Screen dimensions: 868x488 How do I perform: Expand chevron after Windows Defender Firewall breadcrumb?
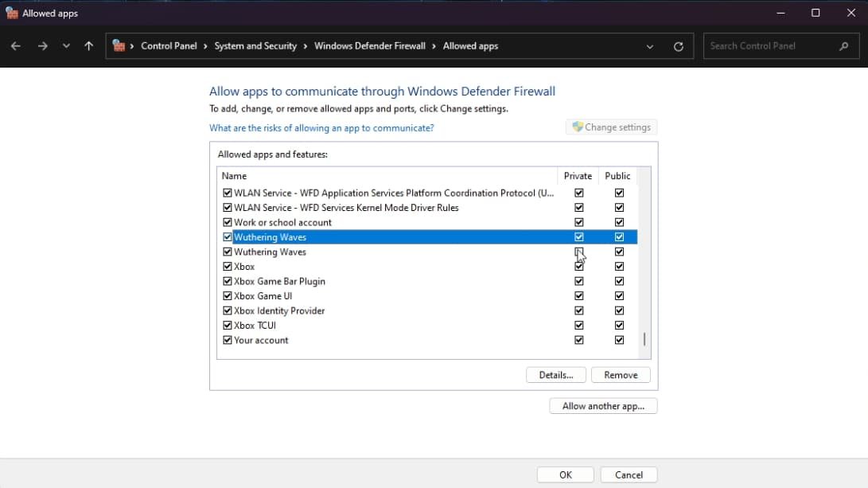point(434,46)
